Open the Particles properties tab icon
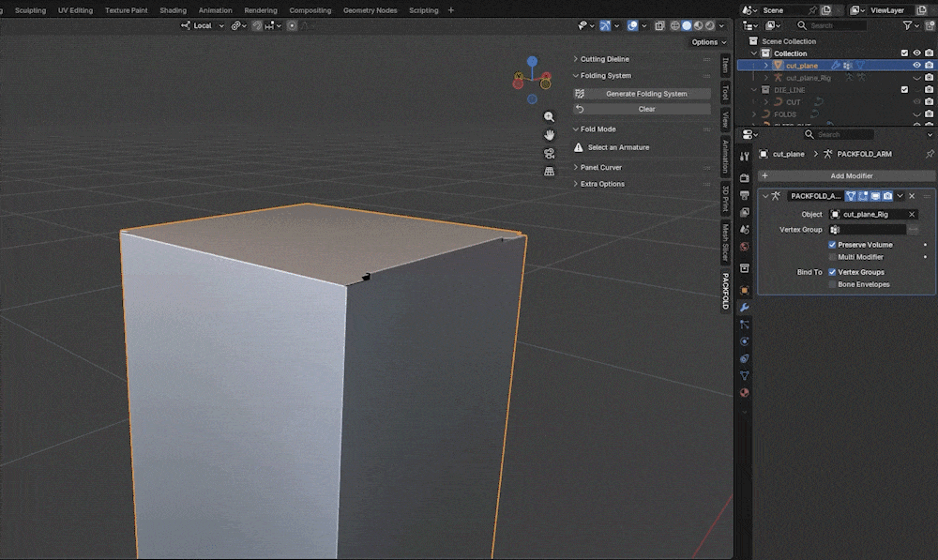This screenshot has width=938, height=560. (x=744, y=325)
